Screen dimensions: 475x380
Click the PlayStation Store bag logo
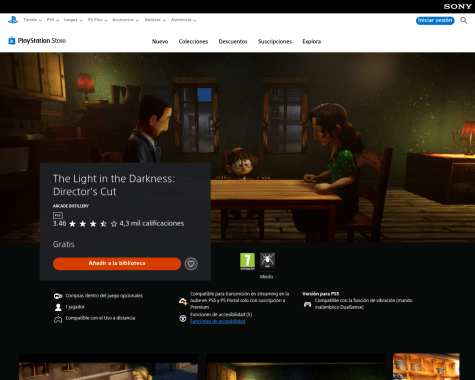[x=12, y=41]
